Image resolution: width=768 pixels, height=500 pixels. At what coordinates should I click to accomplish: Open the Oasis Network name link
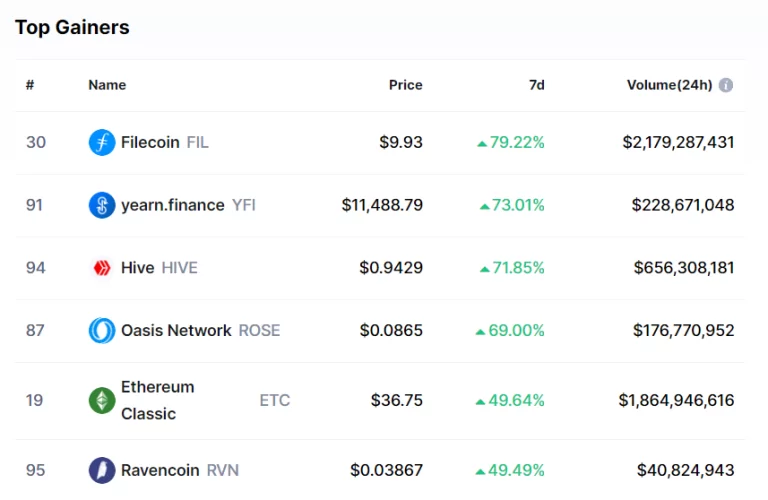point(176,330)
